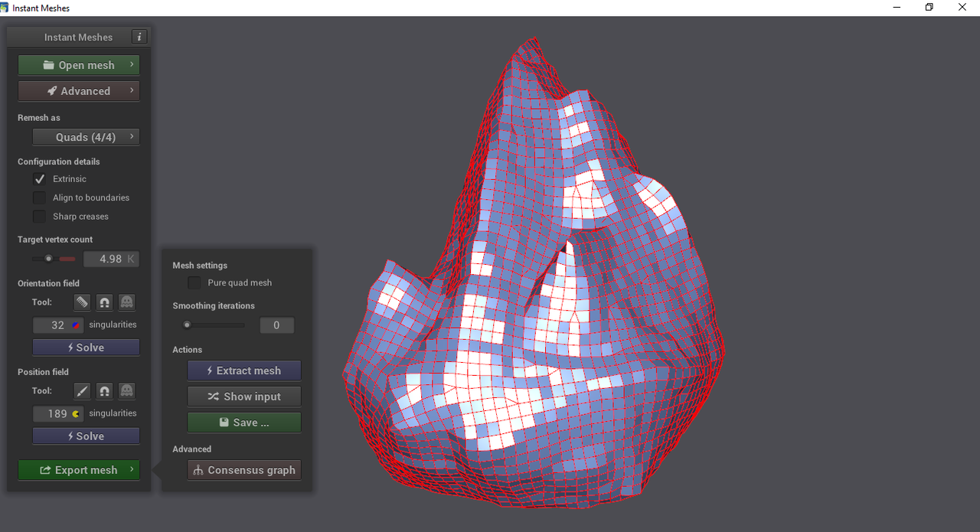Click Extract mesh
This screenshot has width=980, height=532.
(244, 370)
